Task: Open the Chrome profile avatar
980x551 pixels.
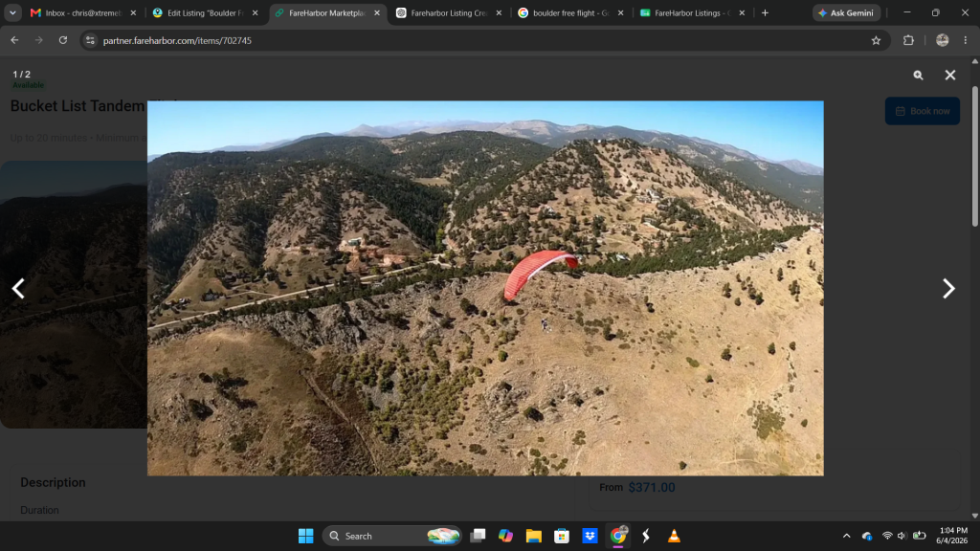Action: coord(943,40)
